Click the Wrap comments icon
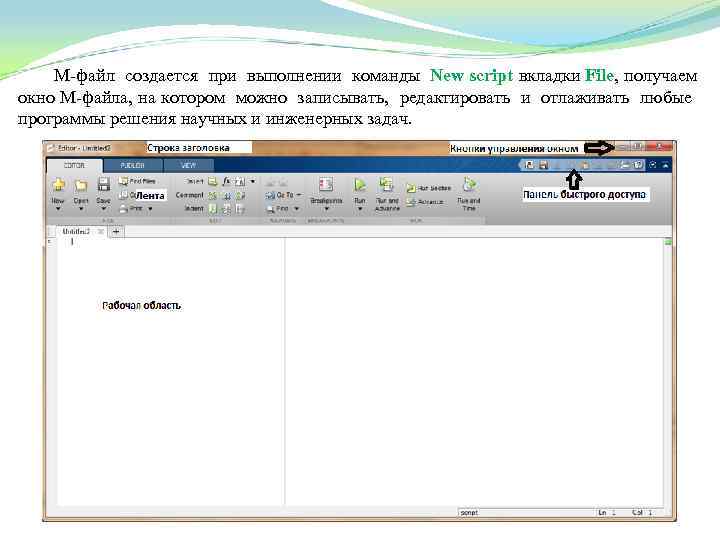720x540 pixels. pos(240,196)
